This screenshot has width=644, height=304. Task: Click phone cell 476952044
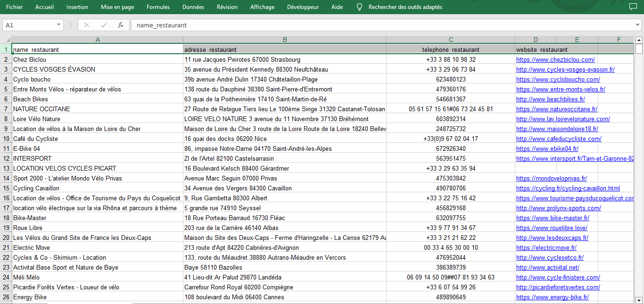coord(451,258)
